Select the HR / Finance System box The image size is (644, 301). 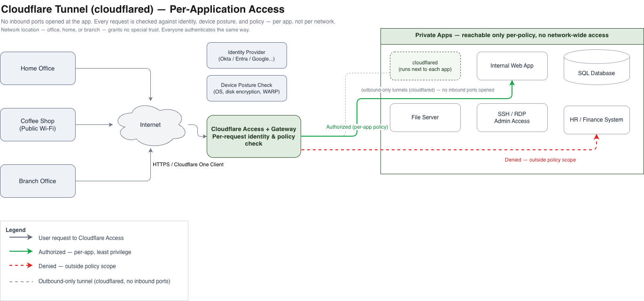tap(597, 120)
